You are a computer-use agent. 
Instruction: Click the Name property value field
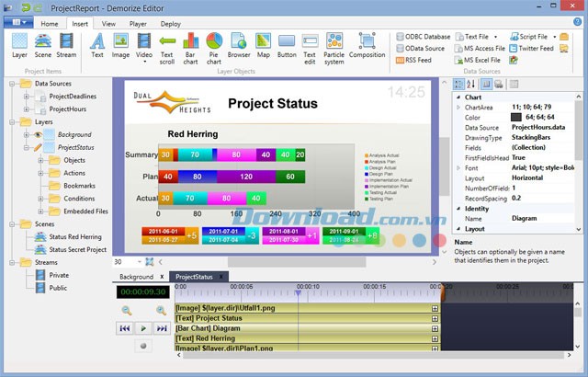[542, 219]
